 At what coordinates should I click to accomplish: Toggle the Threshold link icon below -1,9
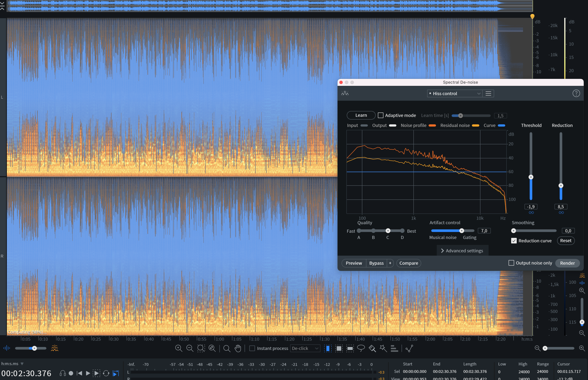[531, 212]
